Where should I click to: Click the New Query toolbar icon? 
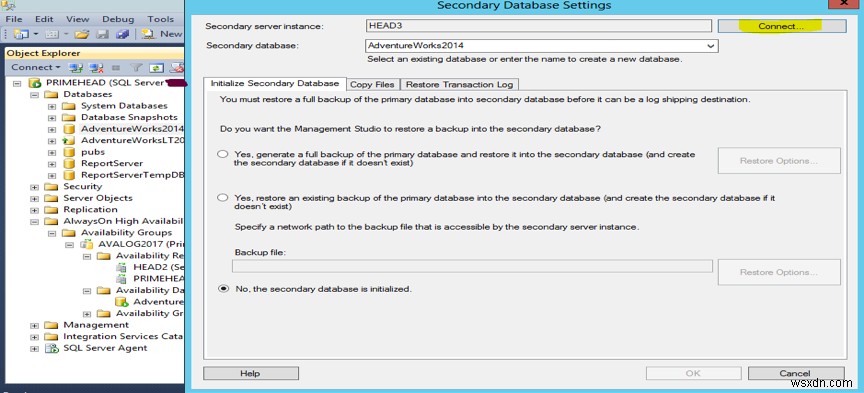pos(148,34)
